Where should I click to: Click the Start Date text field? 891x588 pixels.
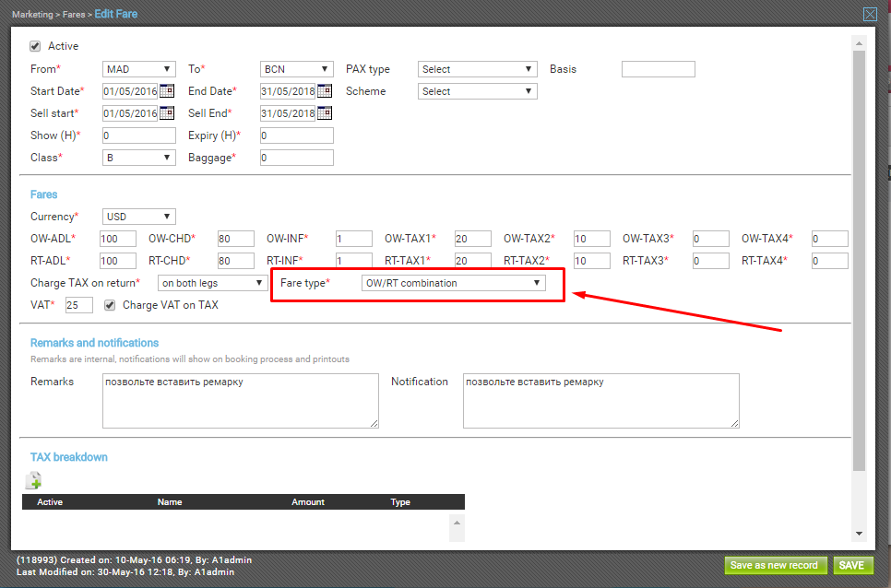point(130,91)
